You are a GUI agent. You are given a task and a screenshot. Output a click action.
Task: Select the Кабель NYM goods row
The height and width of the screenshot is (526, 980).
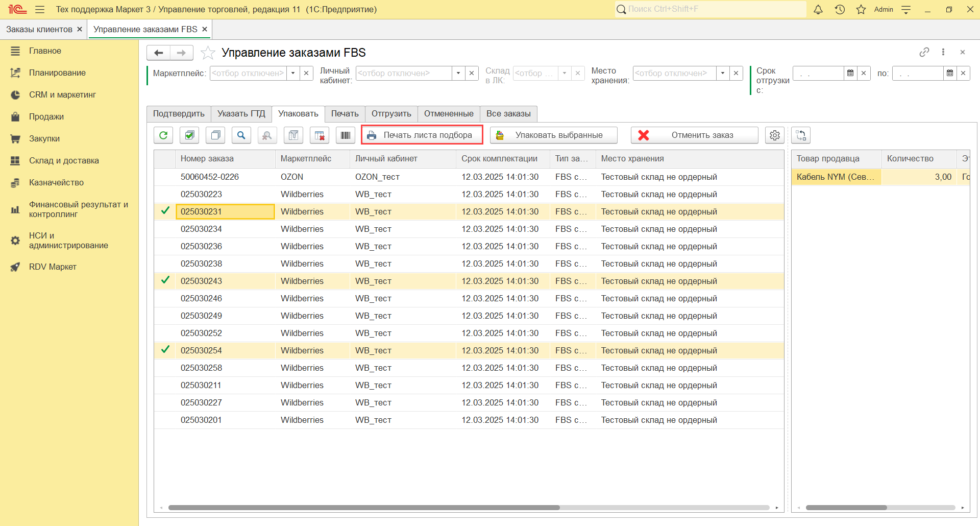pyautogui.click(x=880, y=177)
